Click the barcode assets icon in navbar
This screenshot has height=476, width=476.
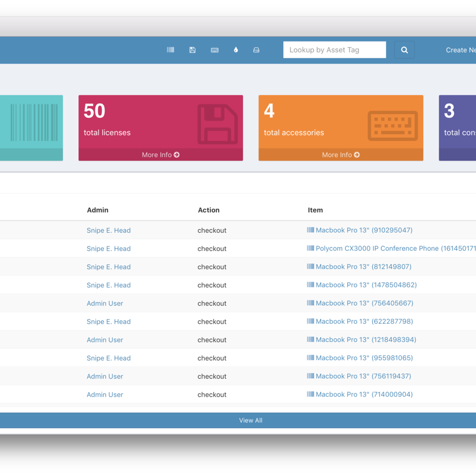point(171,50)
